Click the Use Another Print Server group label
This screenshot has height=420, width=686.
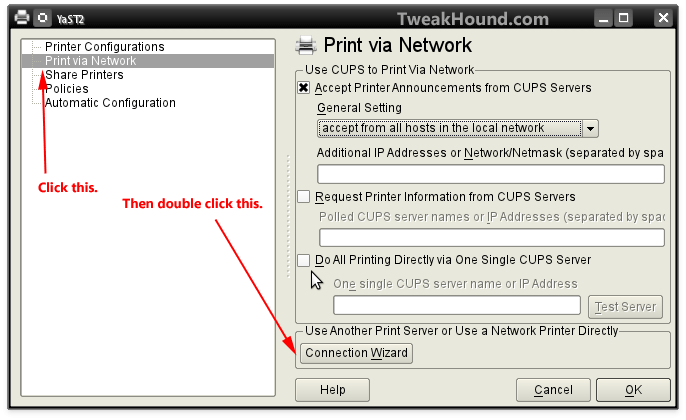462,331
